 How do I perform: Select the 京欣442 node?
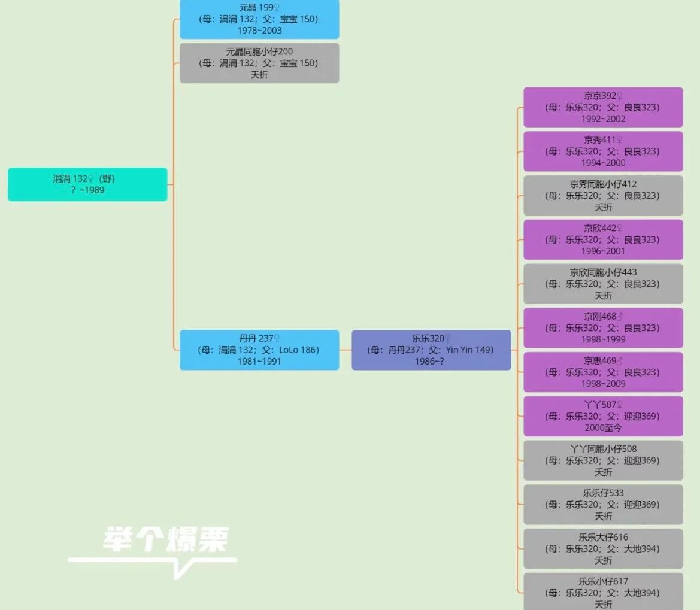pyautogui.click(x=603, y=239)
